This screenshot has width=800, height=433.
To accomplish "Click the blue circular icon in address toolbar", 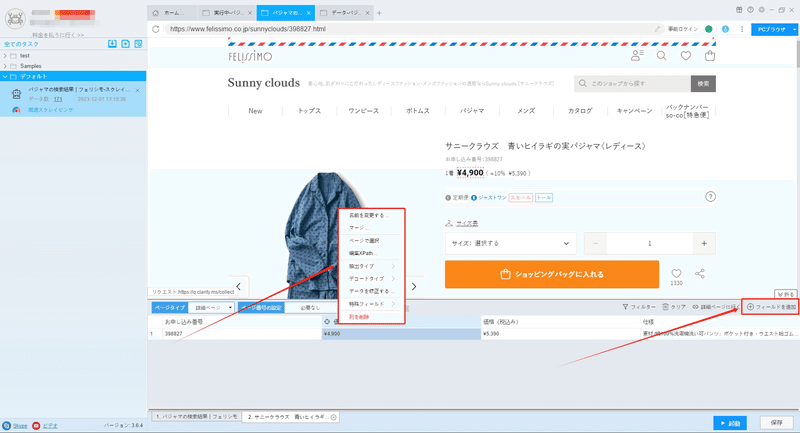I will pos(725,29).
